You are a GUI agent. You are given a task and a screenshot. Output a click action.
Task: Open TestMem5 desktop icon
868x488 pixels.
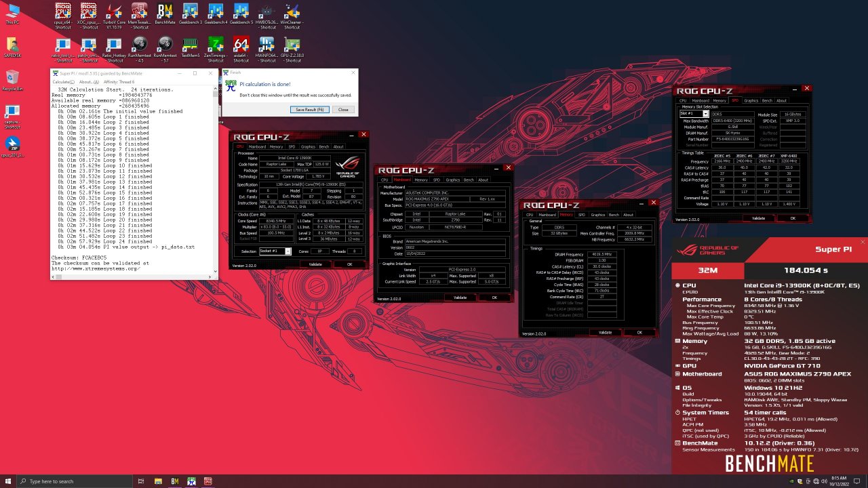pos(191,47)
